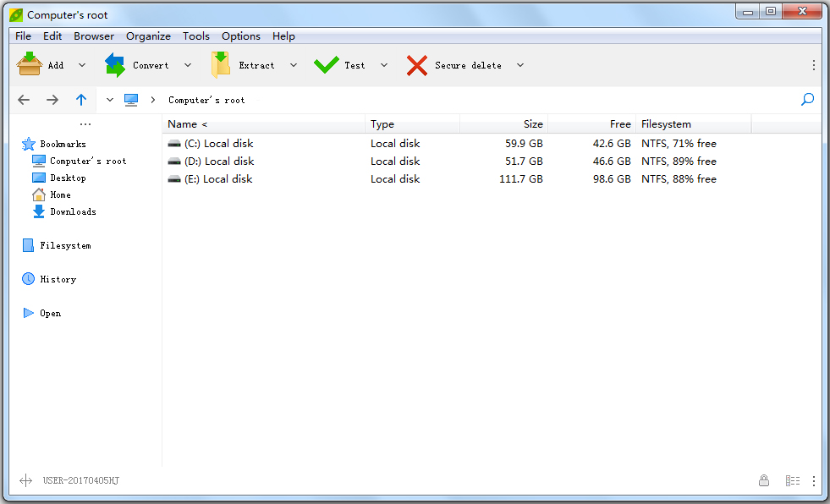Open status bar vertical dots menu
This screenshot has height=504, width=830.
tap(814, 480)
